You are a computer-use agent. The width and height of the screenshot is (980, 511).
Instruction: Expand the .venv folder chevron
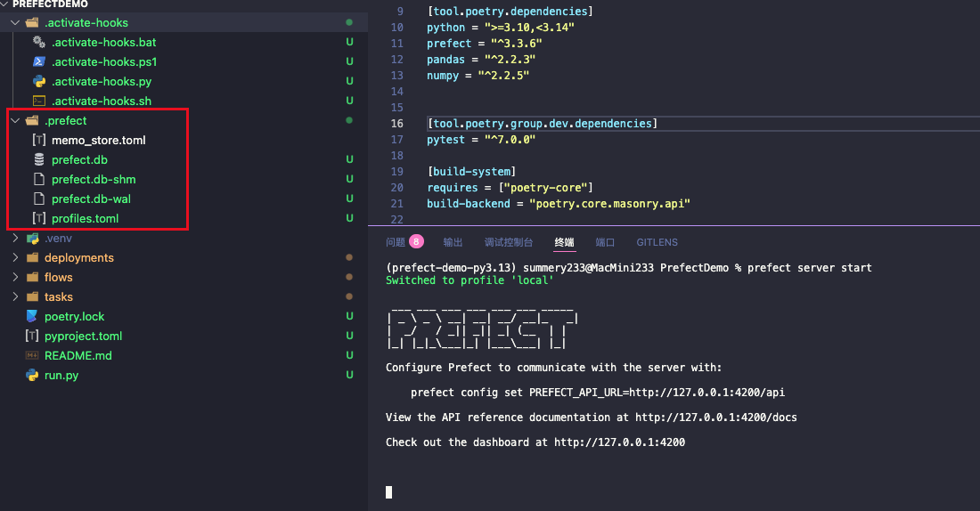pyautogui.click(x=16, y=238)
